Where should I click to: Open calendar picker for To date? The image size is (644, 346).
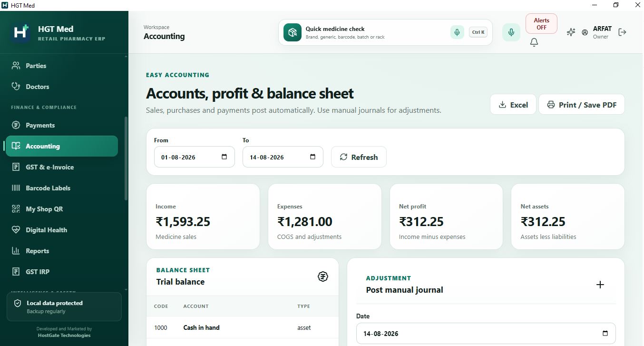(312, 157)
